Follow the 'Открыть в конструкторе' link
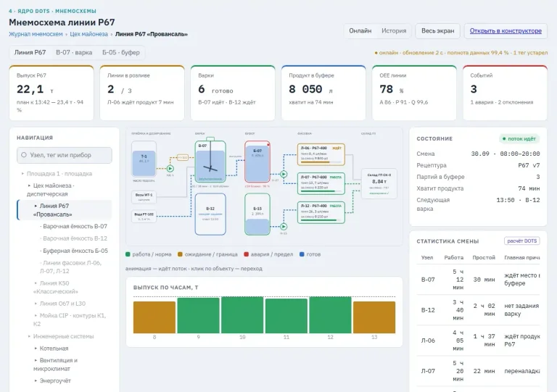 [x=506, y=31]
